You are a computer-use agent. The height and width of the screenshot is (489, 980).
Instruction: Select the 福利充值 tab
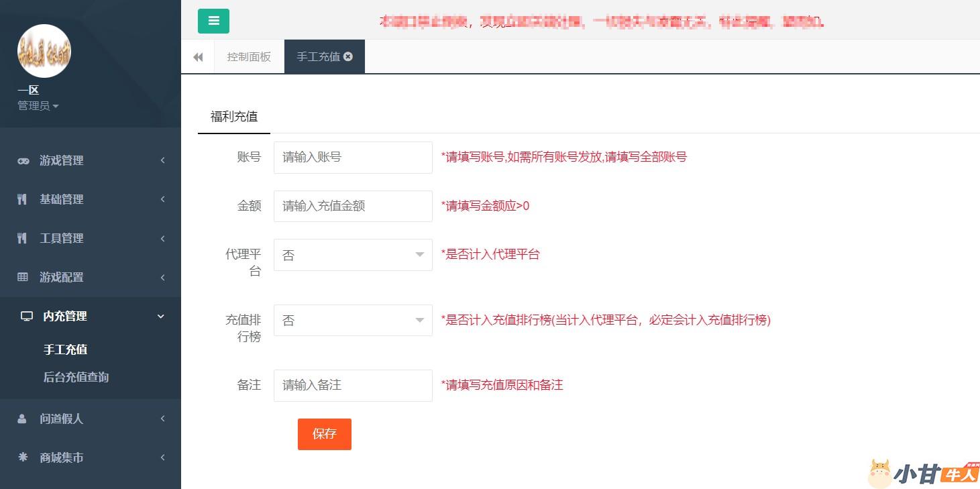tap(234, 117)
